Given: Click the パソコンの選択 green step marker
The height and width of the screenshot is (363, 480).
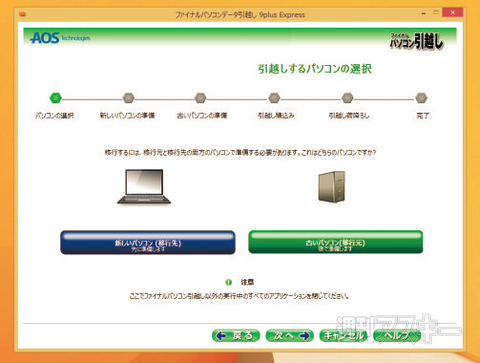Looking at the screenshot, I should coord(56,98).
